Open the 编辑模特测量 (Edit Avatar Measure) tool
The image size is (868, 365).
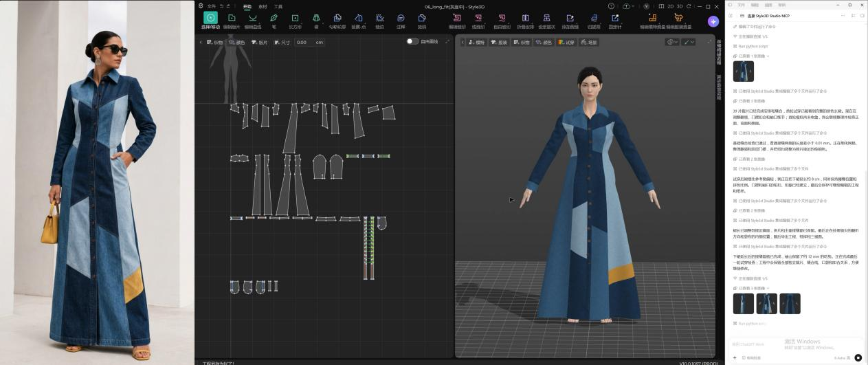pyautogui.click(x=652, y=21)
